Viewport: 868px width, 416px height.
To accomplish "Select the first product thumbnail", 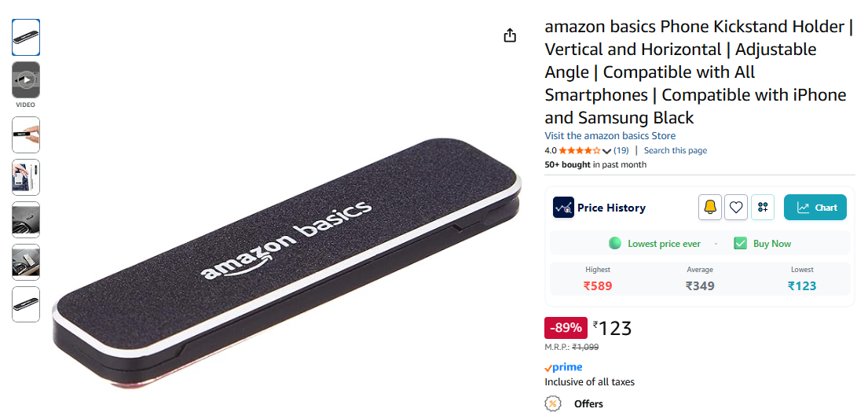I will [26, 37].
